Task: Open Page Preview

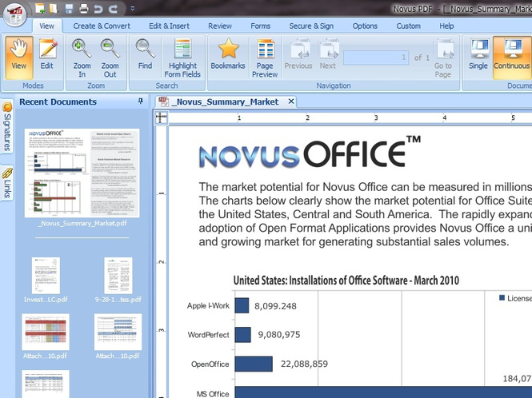Action: 265,58
